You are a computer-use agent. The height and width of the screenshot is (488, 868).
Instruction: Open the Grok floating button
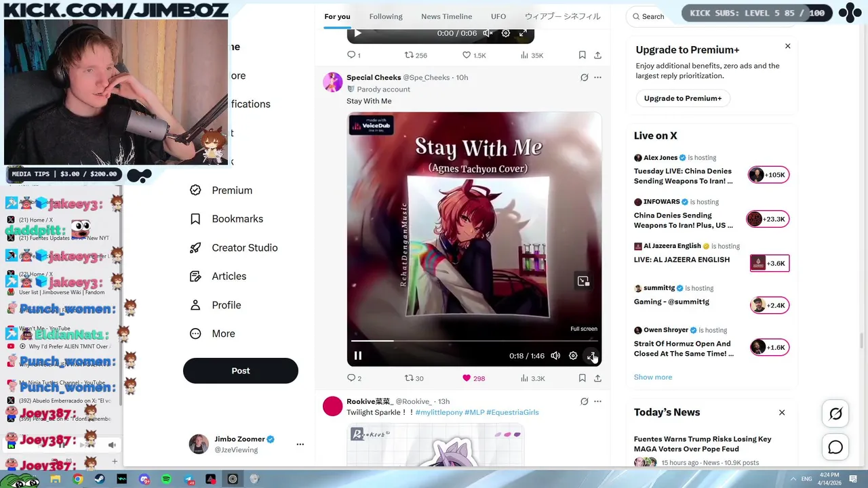point(835,413)
